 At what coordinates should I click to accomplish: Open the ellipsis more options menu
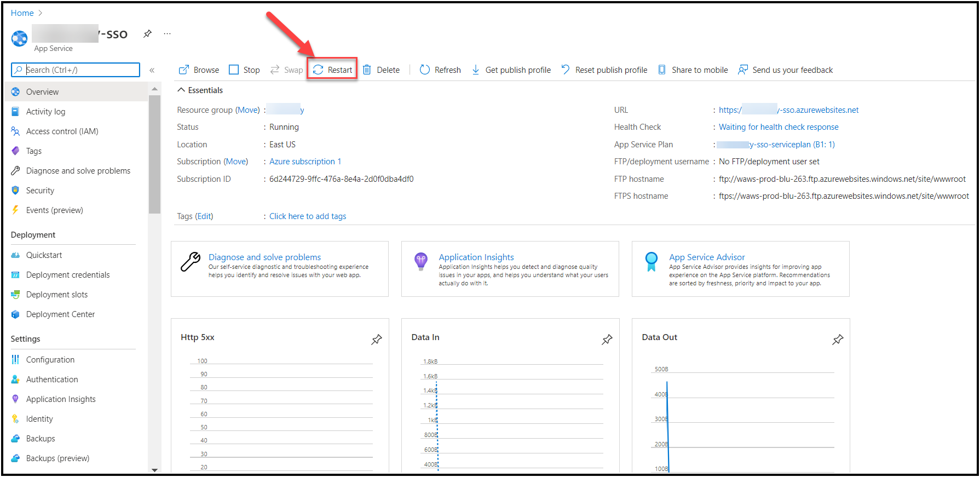pyautogui.click(x=167, y=34)
